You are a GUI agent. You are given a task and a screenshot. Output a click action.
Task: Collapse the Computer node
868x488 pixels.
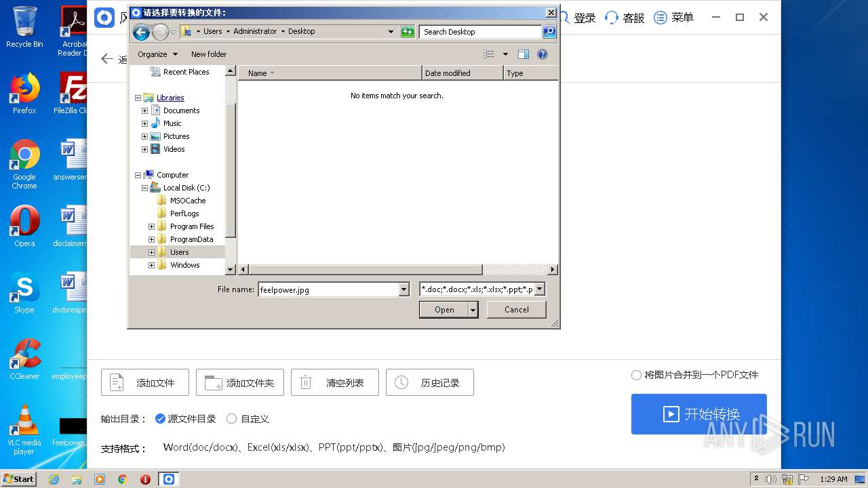[x=138, y=175]
